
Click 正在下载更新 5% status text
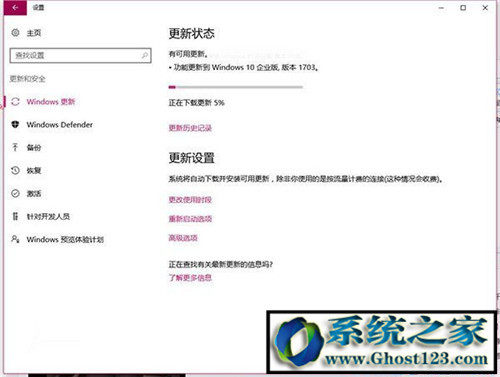[196, 103]
